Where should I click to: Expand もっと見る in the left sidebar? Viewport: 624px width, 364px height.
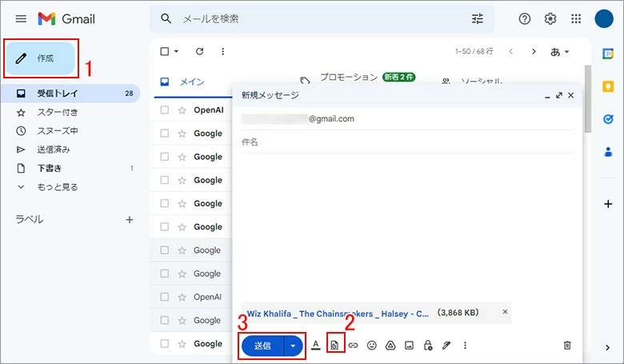click(x=57, y=186)
